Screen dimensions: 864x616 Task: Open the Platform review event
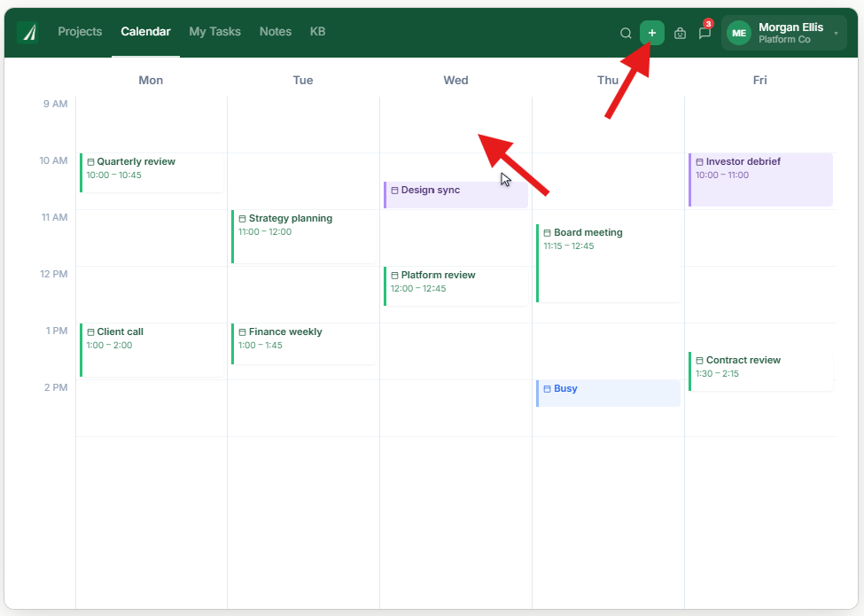(455, 286)
